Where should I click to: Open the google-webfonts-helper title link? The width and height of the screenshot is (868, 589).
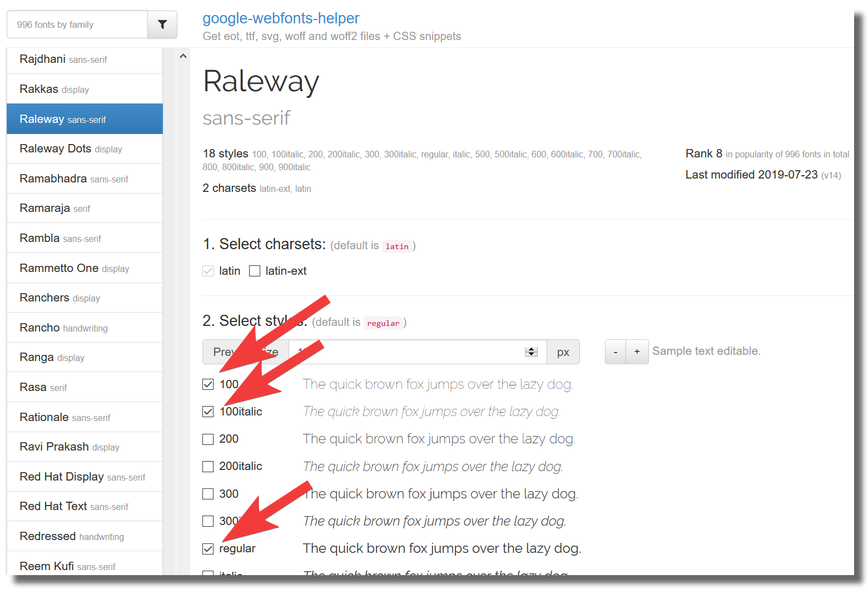point(281,18)
